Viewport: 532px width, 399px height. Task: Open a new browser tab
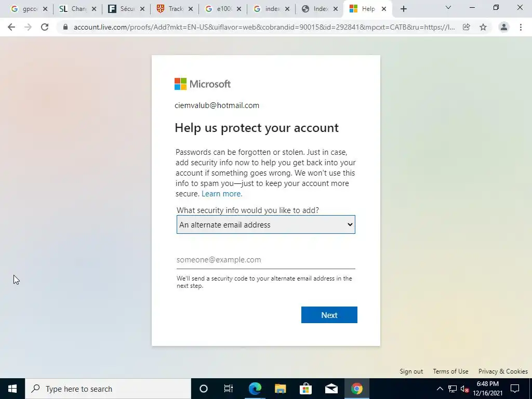pyautogui.click(x=403, y=9)
